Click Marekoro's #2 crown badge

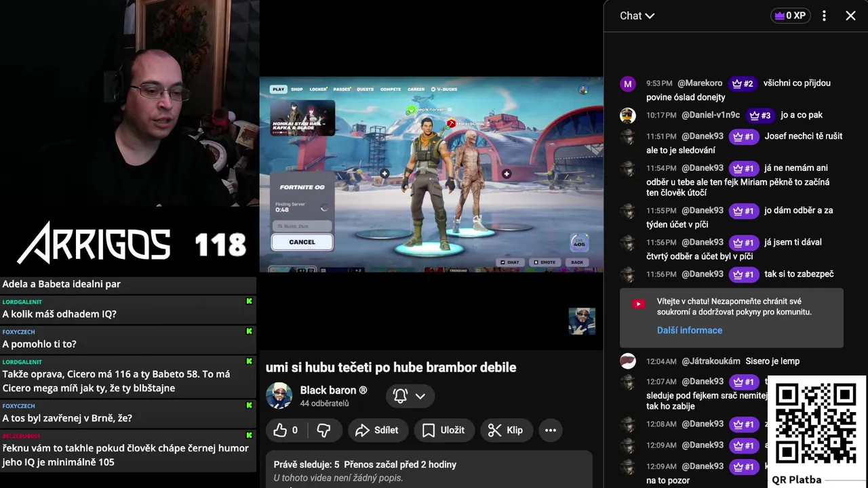743,83
